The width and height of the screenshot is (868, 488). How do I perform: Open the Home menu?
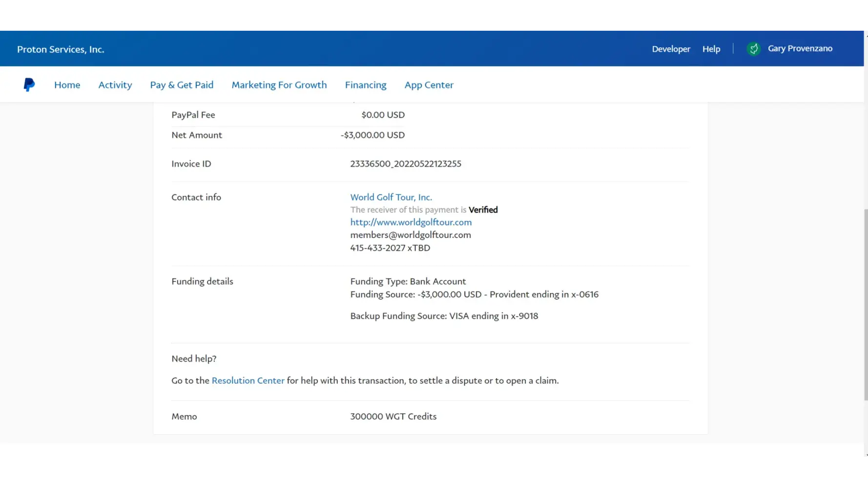point(67,85)
